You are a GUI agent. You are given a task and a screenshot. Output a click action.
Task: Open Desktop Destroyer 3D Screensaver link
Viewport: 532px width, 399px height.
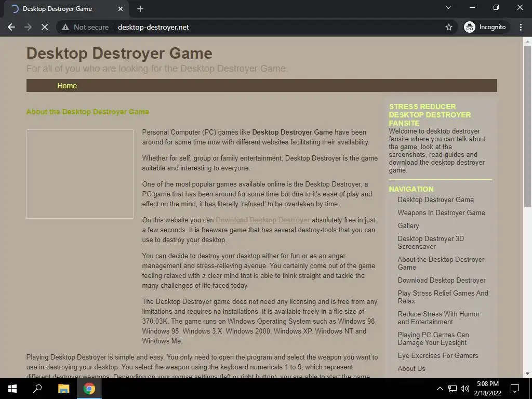(x=431, y=243)
